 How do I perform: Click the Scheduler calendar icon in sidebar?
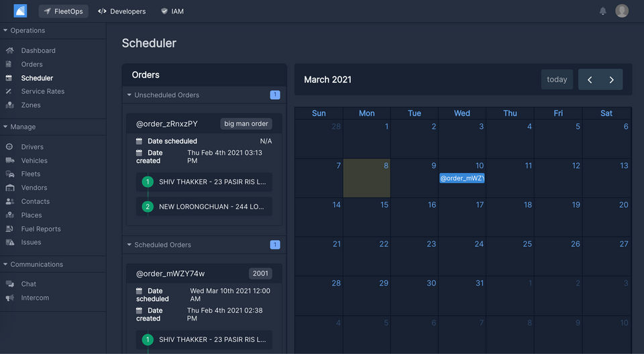click(x=9, y=78)
